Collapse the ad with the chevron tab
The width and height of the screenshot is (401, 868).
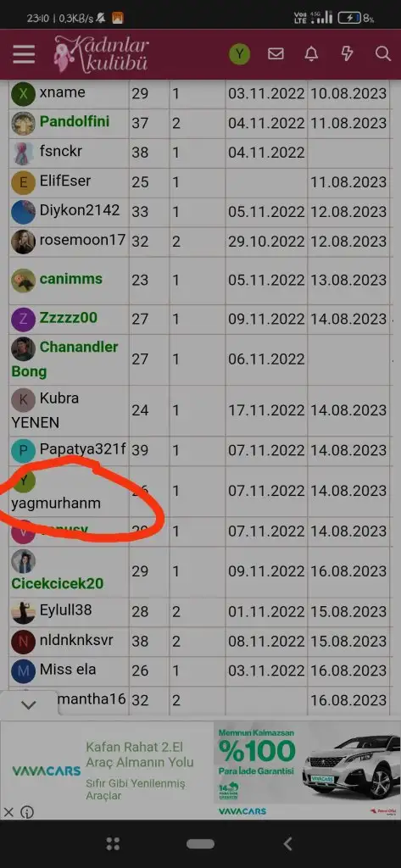[x=28, y=704]
